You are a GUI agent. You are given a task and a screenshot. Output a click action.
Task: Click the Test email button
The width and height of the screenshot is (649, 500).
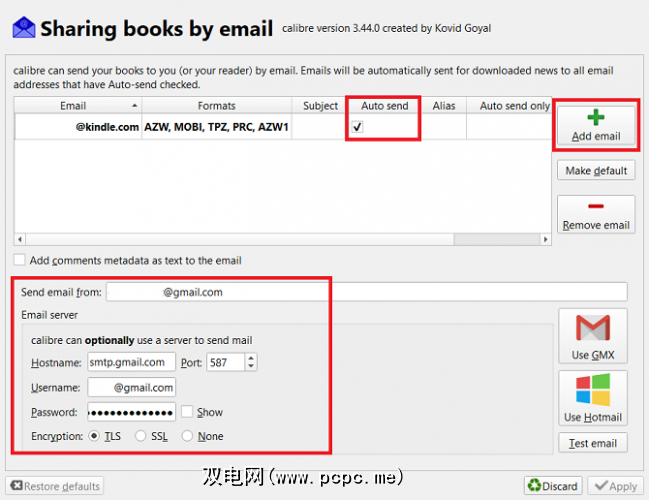coord(593,443)
